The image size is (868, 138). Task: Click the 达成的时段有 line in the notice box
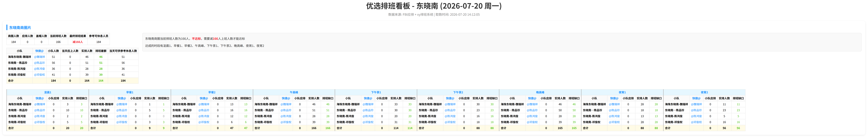204,46
